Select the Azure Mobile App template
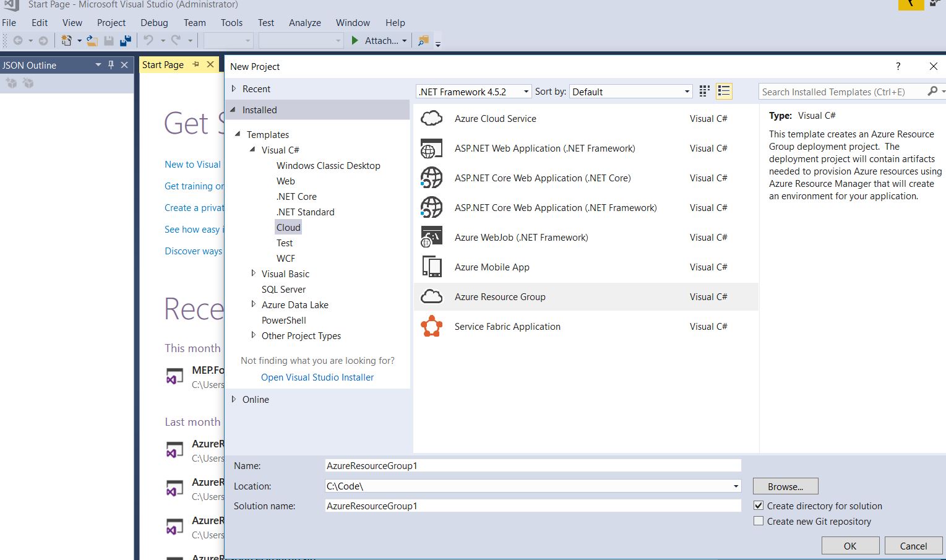 (x=586, y=267)
